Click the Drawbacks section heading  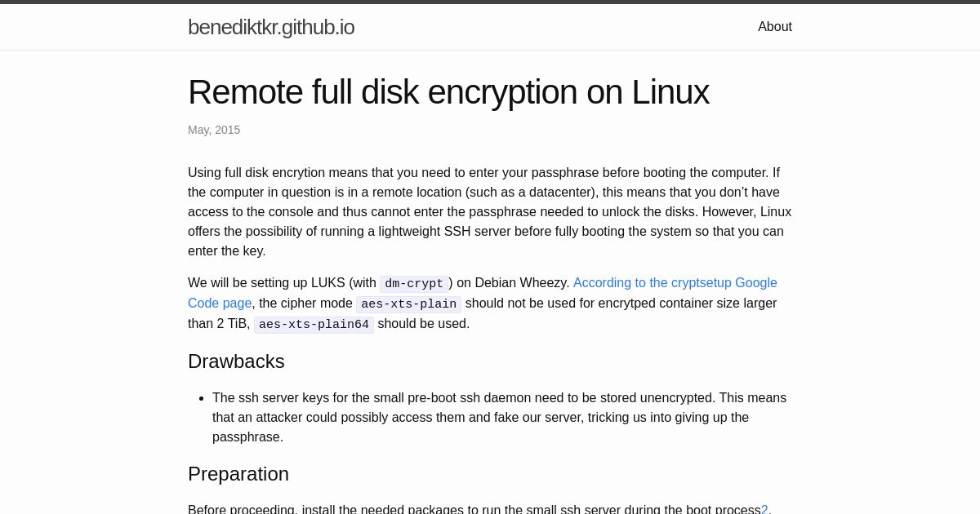click(x=236, y=361)
